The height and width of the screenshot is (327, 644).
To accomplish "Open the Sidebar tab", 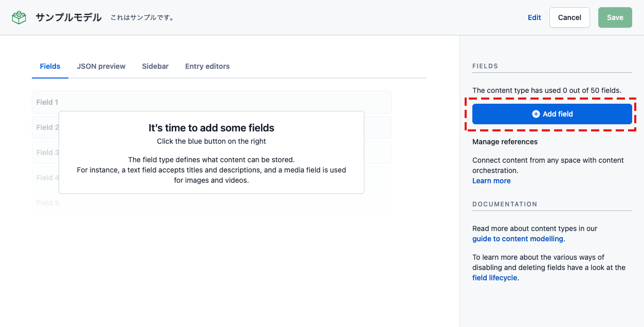I will click(155, 66).
